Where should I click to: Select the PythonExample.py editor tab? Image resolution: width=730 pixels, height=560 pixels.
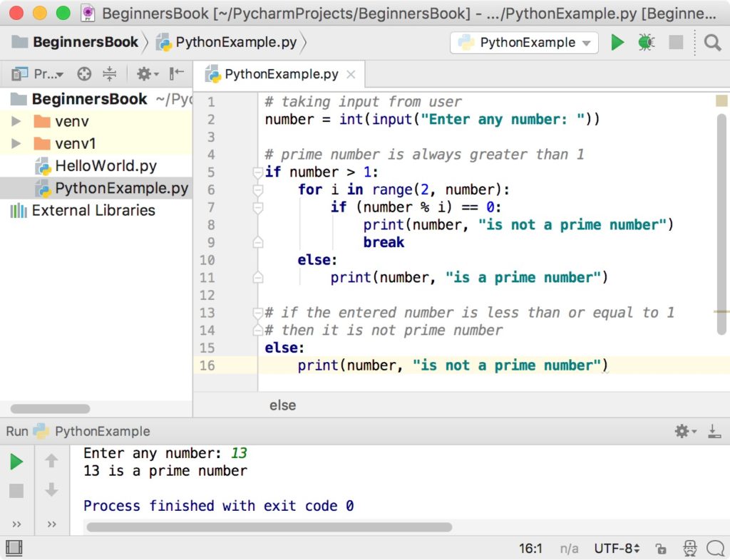click(281, 74)
